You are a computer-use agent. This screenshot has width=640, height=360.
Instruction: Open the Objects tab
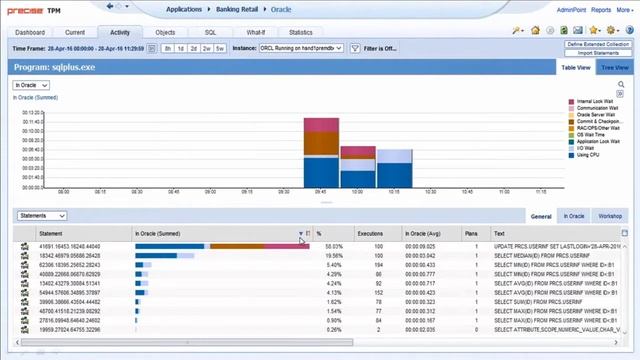pos(165,32)
